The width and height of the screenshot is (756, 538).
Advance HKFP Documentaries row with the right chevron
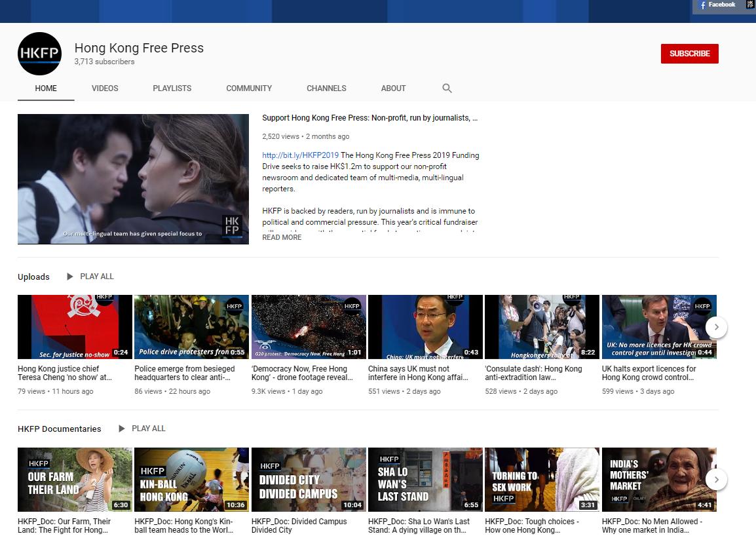[717, 479]
